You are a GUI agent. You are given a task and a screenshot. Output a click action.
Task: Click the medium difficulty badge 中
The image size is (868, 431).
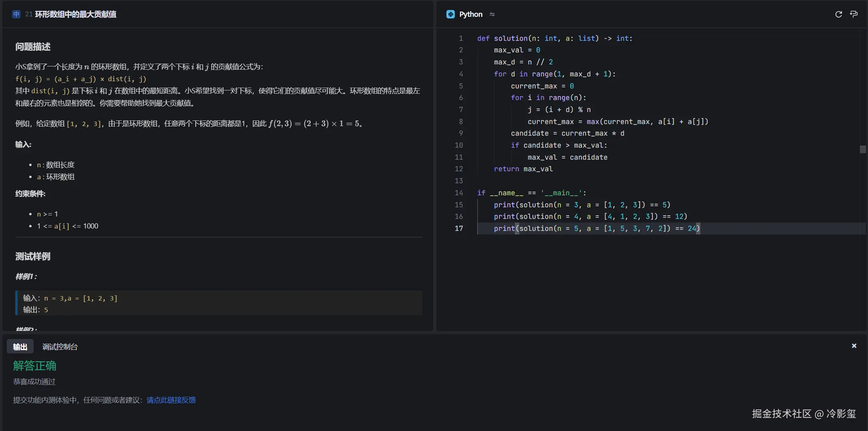[x=16, y=14]
